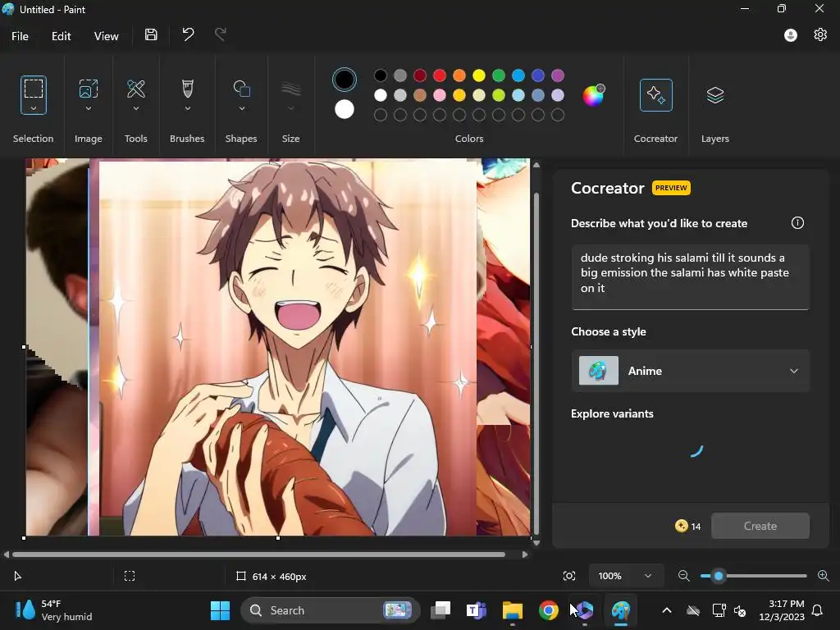Viewport: 840px width, 630px height.
Task: Open Google Chrome from the taskbar
Action: click(x=549, y=610)
